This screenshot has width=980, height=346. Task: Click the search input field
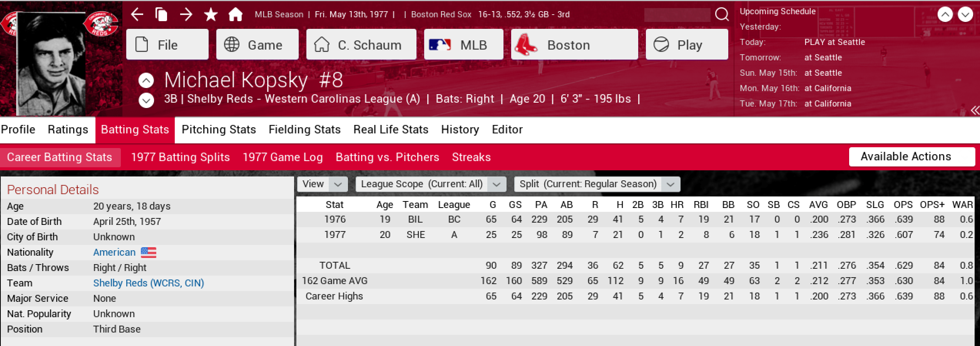point(677,15)
